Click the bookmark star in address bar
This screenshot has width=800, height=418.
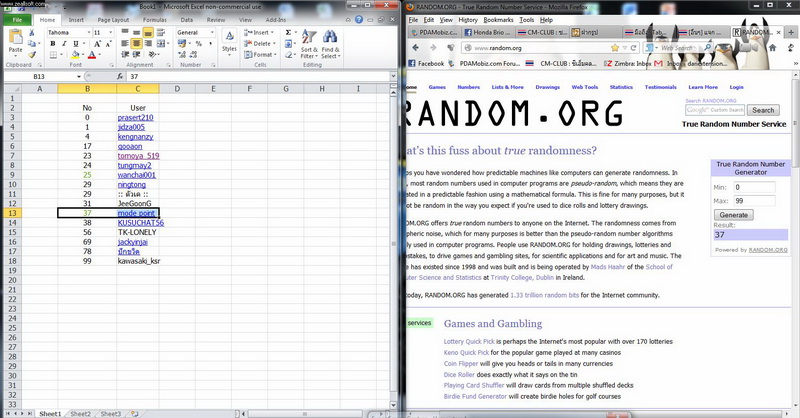[x=615, y=47]
